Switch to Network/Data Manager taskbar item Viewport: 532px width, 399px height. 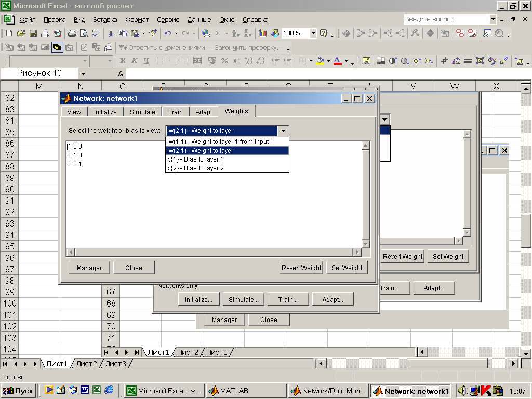[x=329, y=391]
